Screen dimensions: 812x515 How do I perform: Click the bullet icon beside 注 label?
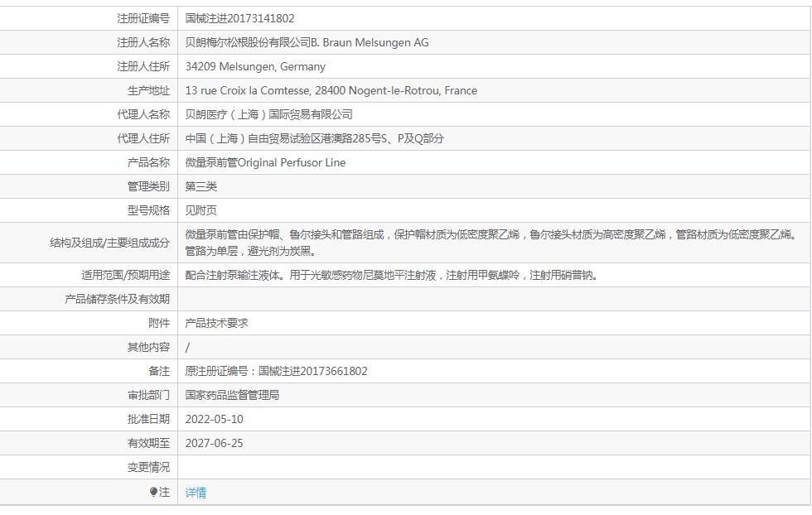(x=153, y=492)
